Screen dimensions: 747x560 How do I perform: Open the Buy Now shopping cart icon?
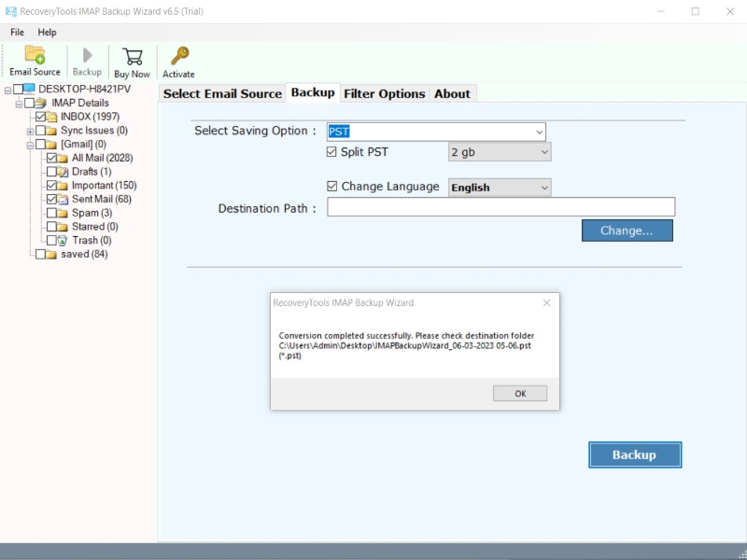pos(132,57)
